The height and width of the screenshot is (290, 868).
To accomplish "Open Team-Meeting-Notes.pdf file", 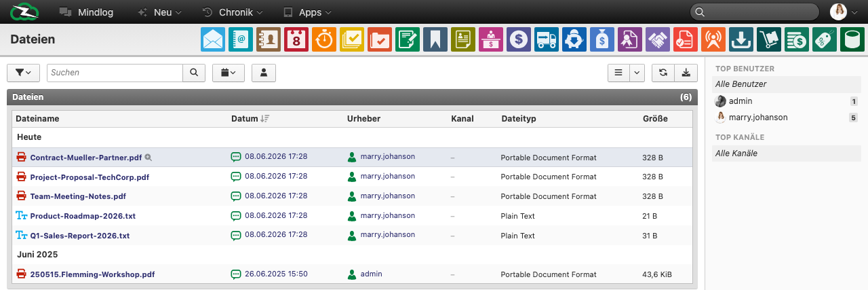I will [78, 196].
